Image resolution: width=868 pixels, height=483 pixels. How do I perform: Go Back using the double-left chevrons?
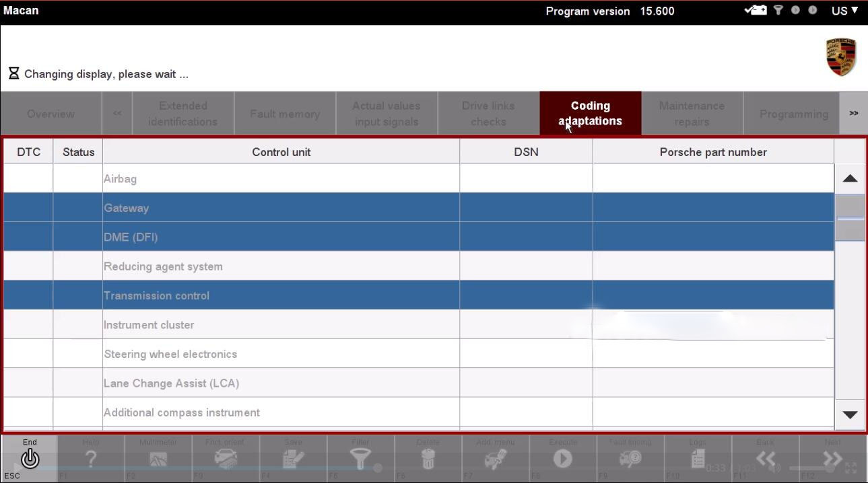click(765, 458)
